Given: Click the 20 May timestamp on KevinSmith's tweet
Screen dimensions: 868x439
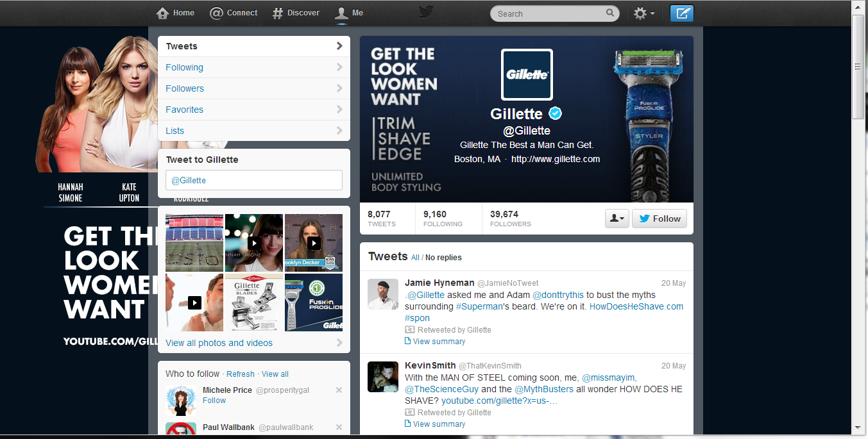Looking at the screenshot, I should (674, 366).
